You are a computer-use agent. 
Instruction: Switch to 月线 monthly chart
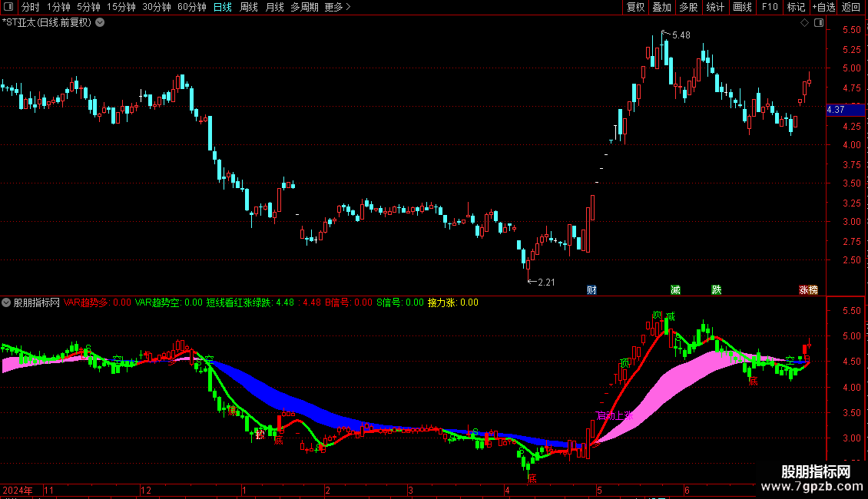pyautogui.click(x=274, y=7)
